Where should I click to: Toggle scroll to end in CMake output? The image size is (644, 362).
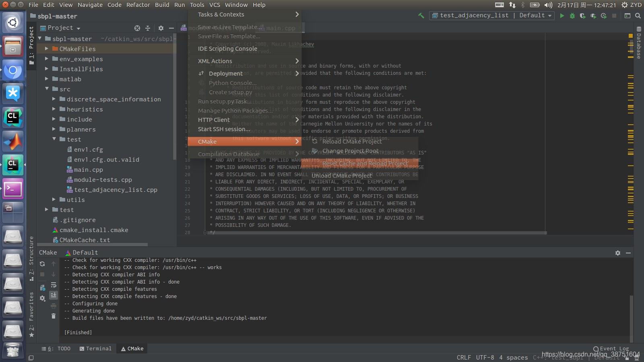[54, 295]
